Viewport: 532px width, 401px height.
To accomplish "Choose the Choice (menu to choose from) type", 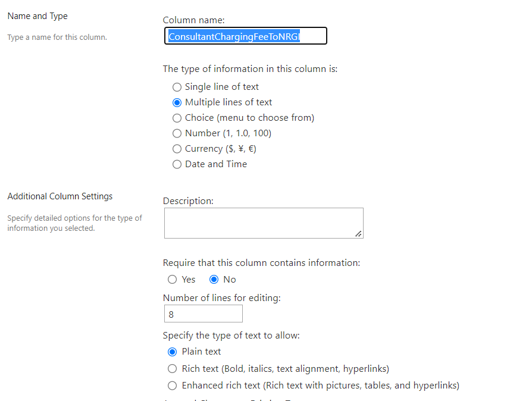I will (x=177, y=118).
